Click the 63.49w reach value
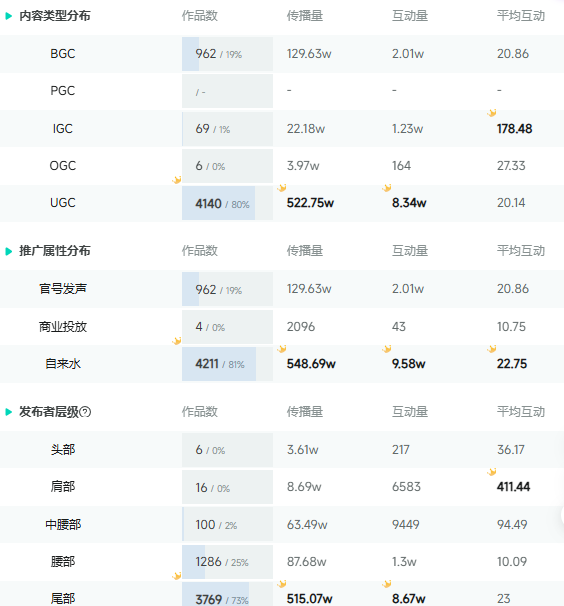Viewport: 564px width, 606px height. pyautogui.click(x=307, y=524)
